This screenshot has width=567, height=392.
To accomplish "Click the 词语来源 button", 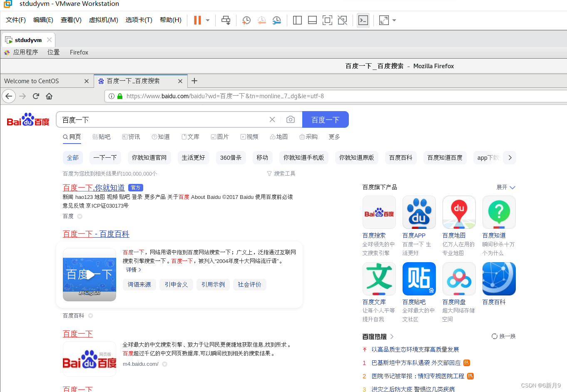I will [139, 285].
